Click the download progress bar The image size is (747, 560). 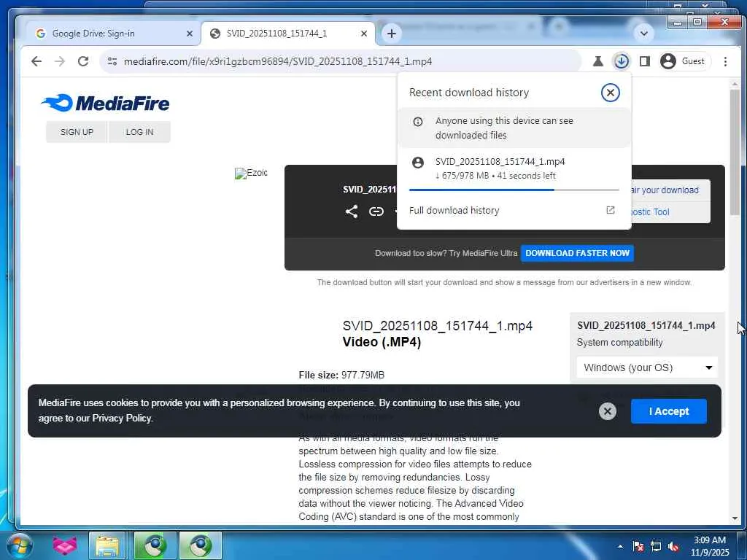(x=514, y=190)
